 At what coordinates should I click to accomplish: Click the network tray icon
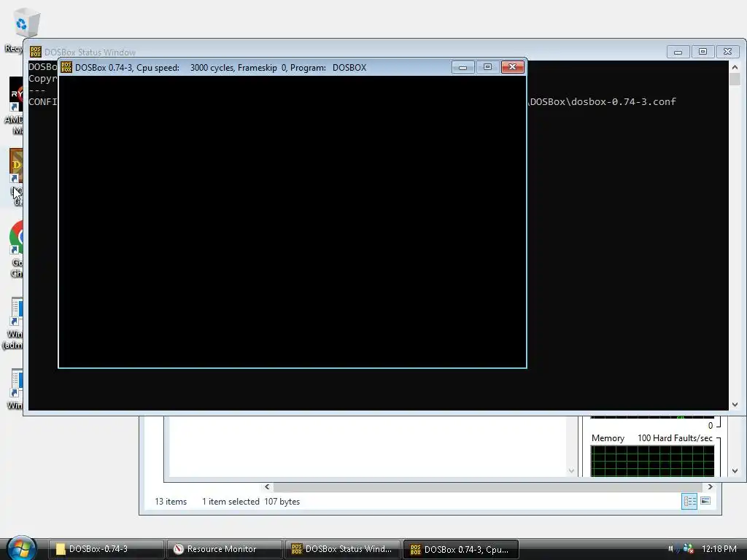click(x=689, y=549)
